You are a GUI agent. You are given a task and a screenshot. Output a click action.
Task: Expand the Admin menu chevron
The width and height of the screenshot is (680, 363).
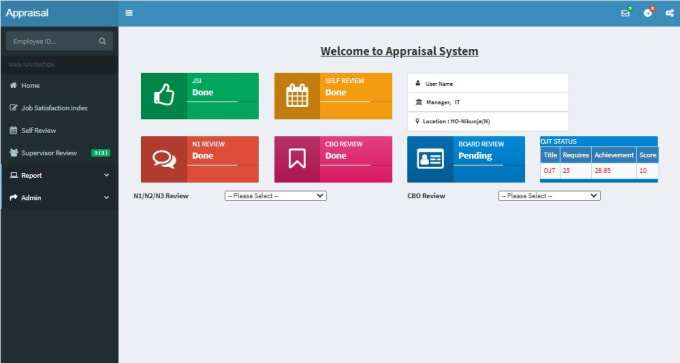click(107, 197)
